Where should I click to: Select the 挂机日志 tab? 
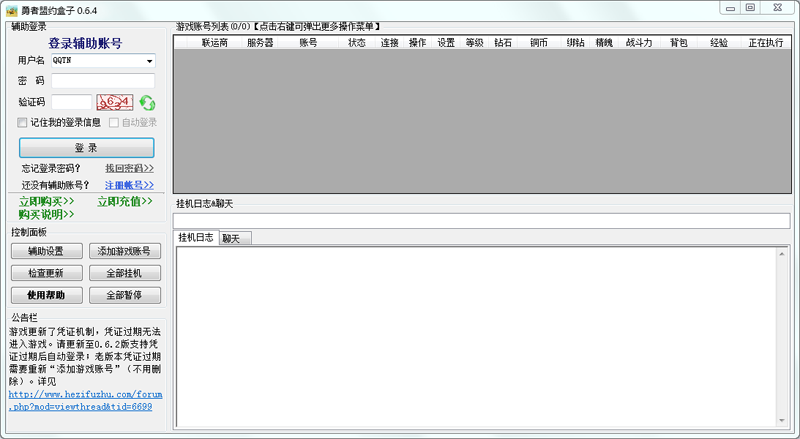[196, 238]
